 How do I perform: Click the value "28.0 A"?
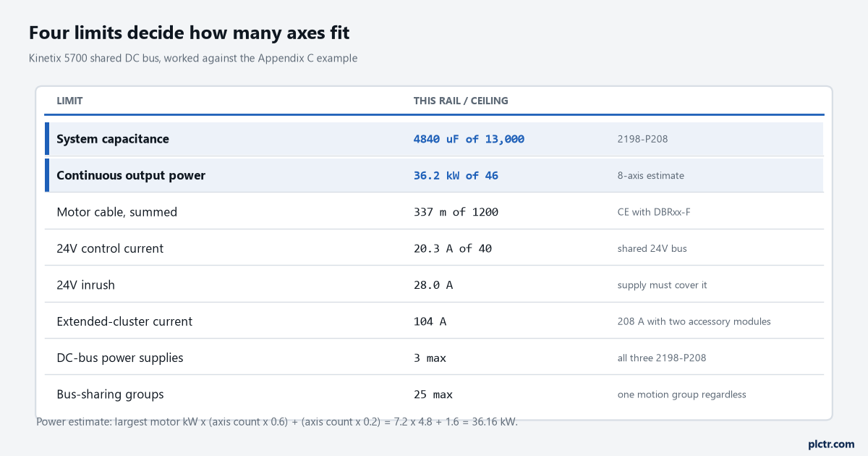433,285
